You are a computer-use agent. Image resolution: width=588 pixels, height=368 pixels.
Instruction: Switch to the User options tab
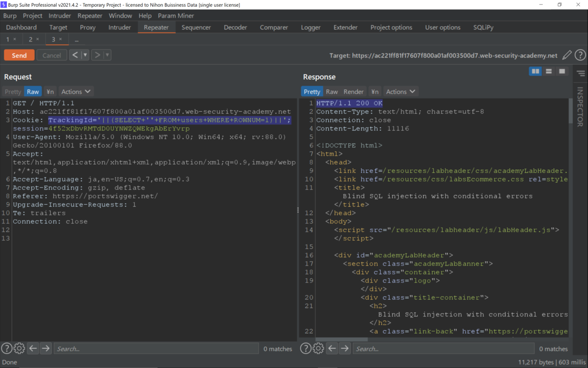click(443, 27)
